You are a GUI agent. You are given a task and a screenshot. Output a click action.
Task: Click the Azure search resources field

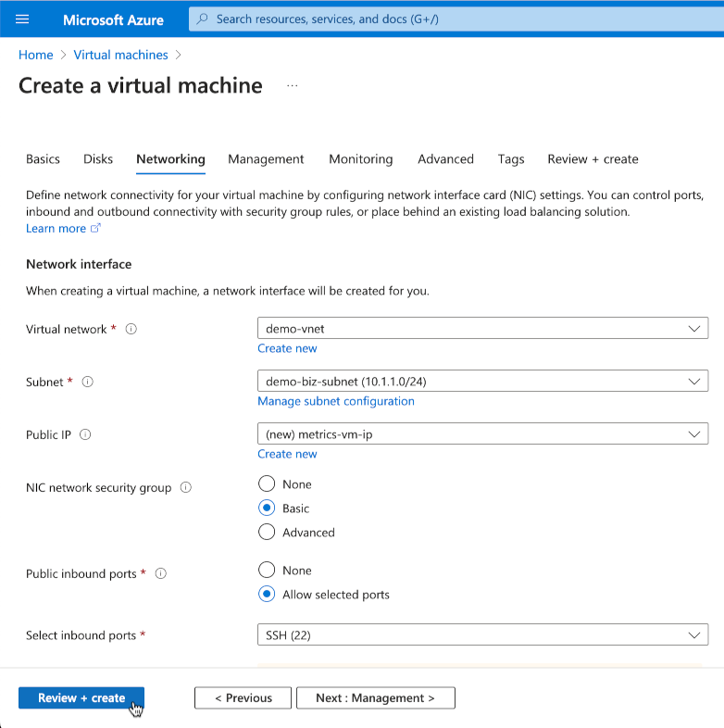(444, 19)
